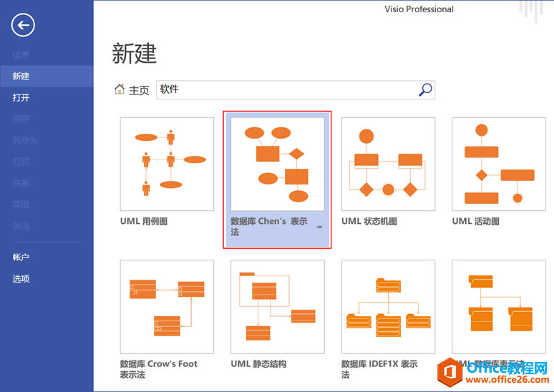554x392 pixels.
Task: Select the UML 活动图 template thumbnail
Action: pos(499,165)
